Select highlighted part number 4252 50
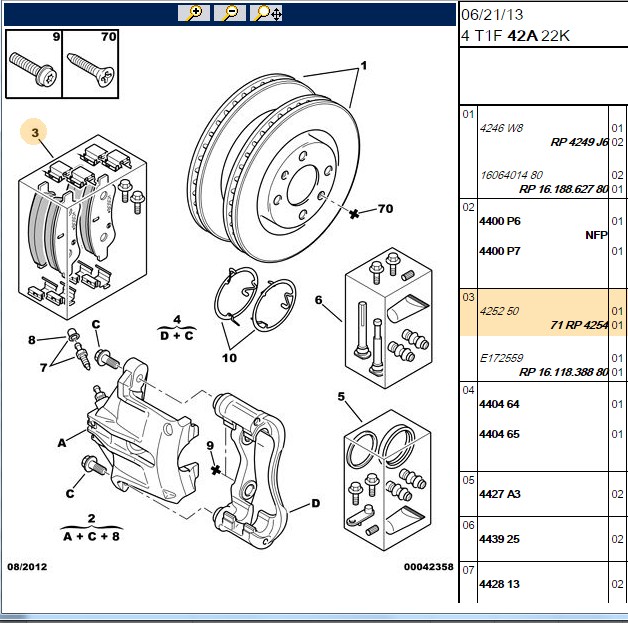Viewport: 628px width, 623px height. 499,311
